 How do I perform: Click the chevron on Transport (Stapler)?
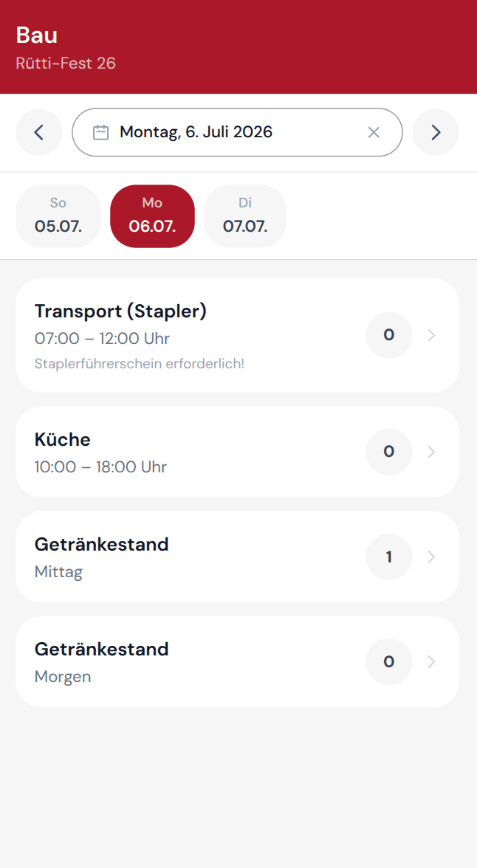(431, 335)
